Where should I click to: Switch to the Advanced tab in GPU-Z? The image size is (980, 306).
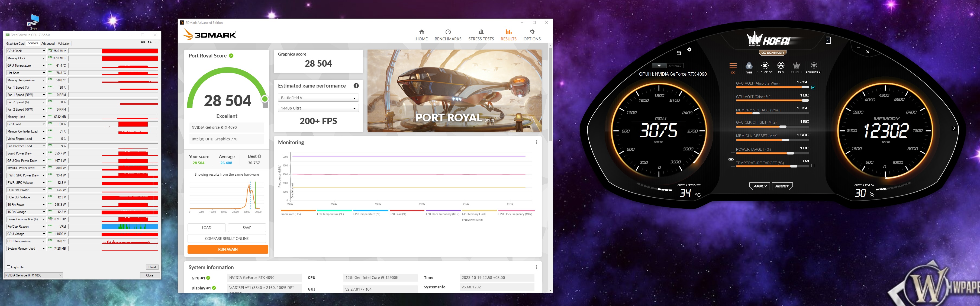click(x=48, y=43)
